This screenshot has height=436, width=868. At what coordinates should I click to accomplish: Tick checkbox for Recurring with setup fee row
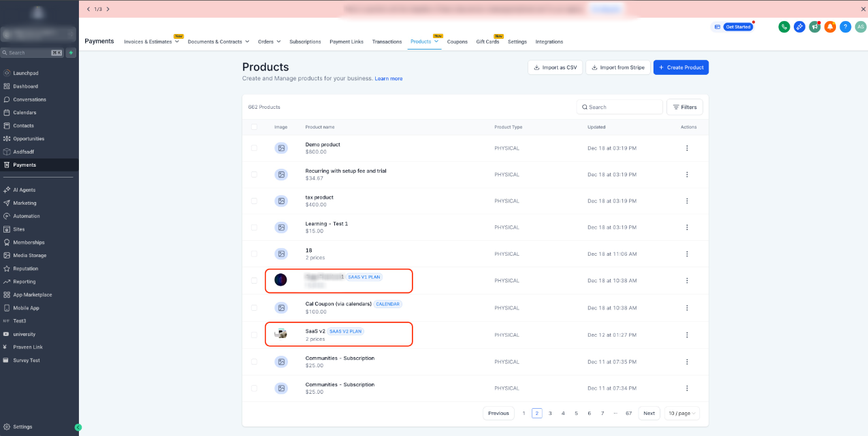click(x=254, y=174)
